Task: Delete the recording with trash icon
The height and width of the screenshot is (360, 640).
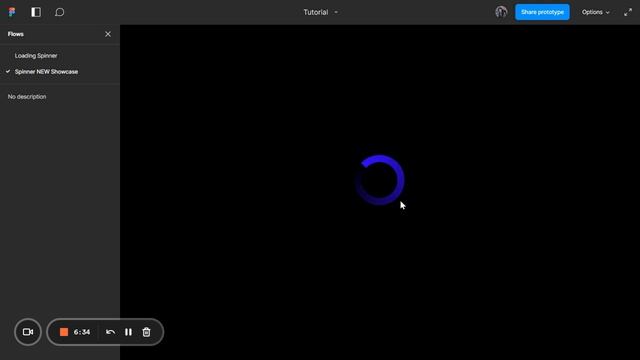Action: click(x=146, y=332)
